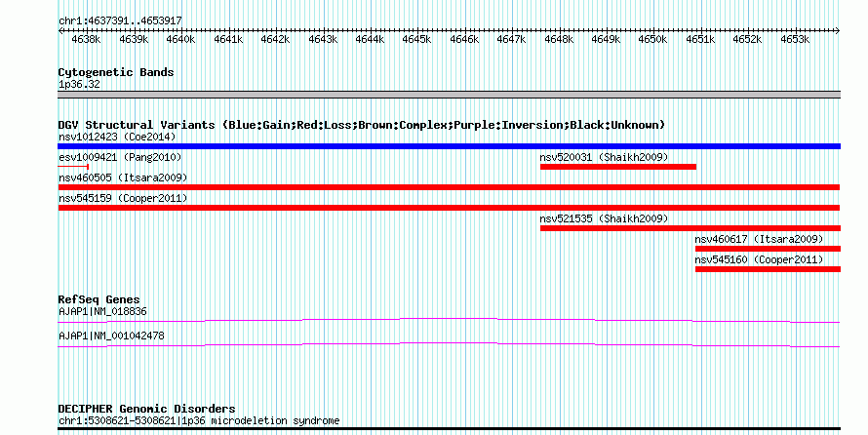Click the RefSeq Genes track title

tap(99, 299)
